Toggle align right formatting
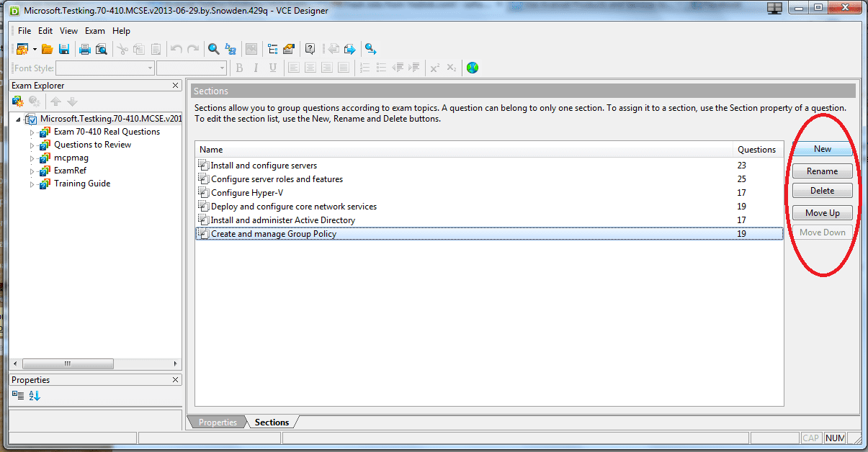868x452 pixels. click(x=327, y=68)
